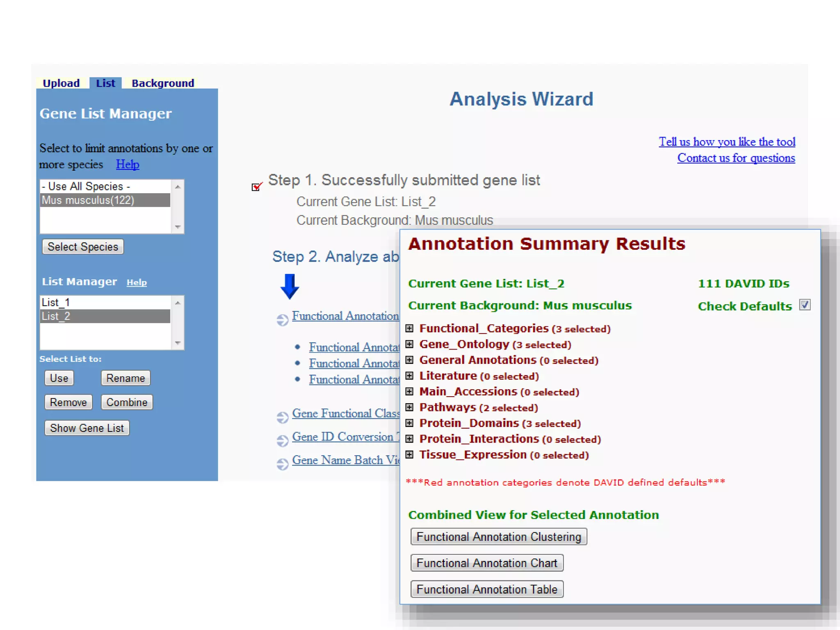Expand the Tissue_Expression category

coord(409,454)
